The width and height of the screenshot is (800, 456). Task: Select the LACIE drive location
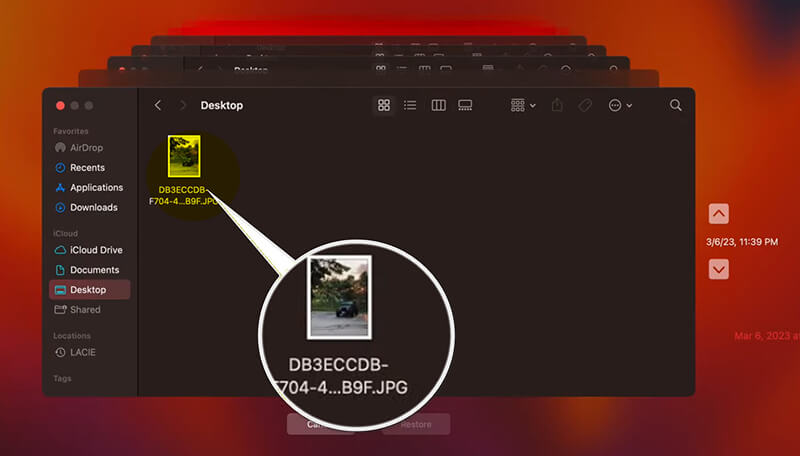click(75, 352)
